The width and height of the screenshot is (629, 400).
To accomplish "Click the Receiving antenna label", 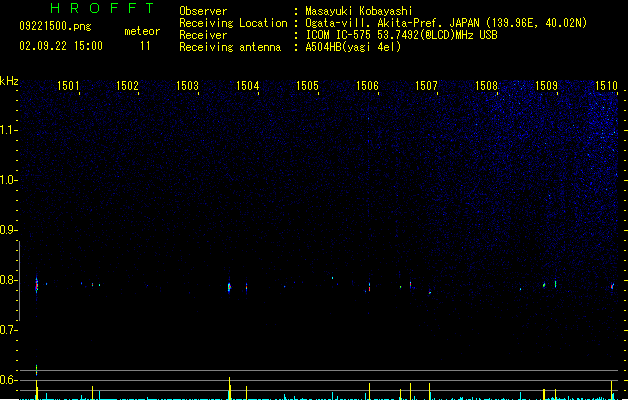I will pos(230,47).
